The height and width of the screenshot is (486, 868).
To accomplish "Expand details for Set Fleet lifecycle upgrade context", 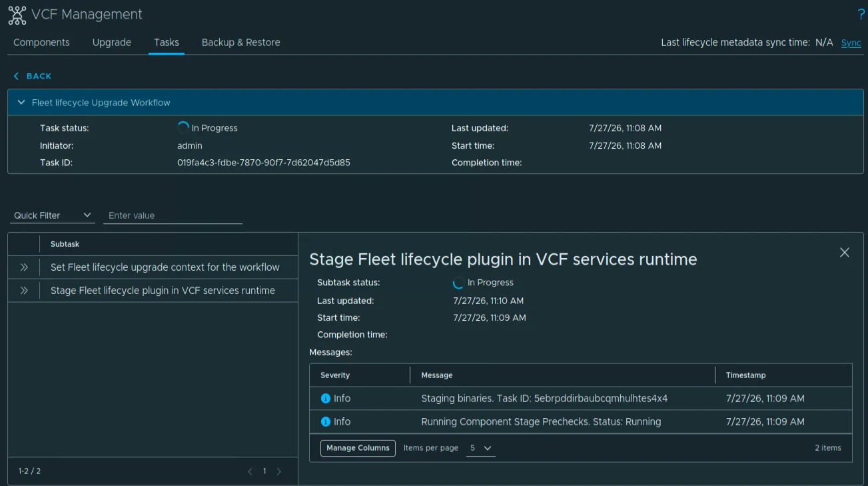I will tap(24, 267).
